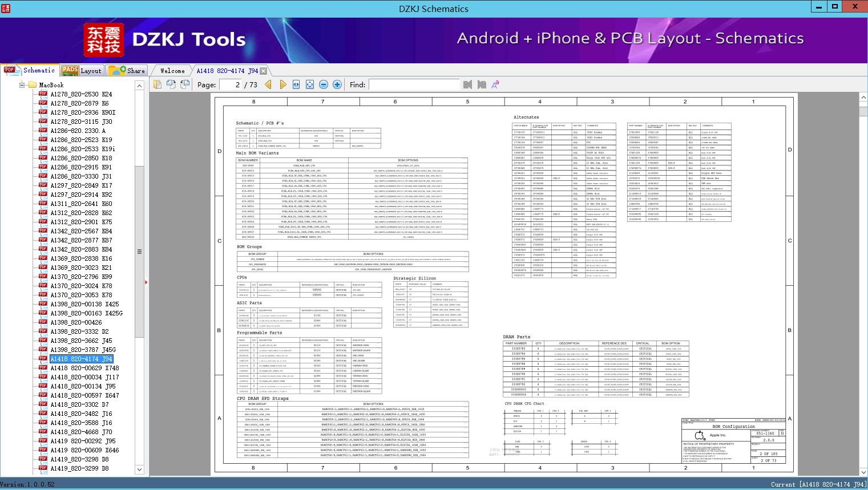Focus the page number input field
Viewport: 868px width, 490px height.
(231, 84)
